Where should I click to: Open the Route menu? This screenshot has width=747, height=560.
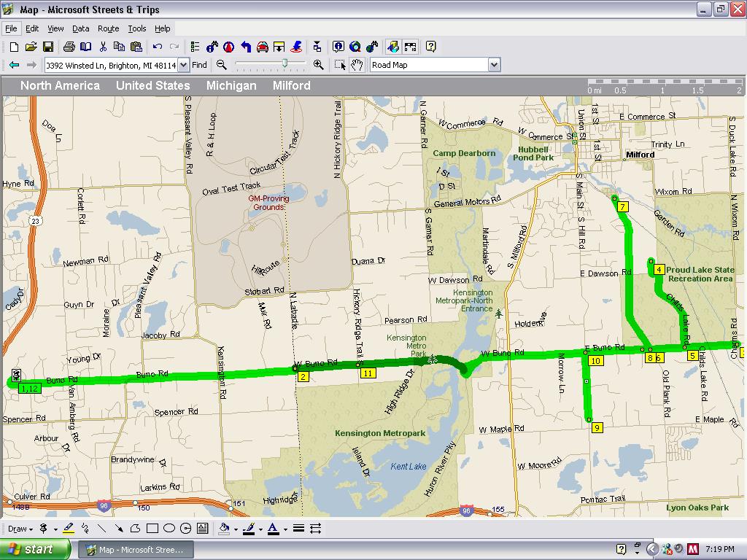tap(108, 28)
